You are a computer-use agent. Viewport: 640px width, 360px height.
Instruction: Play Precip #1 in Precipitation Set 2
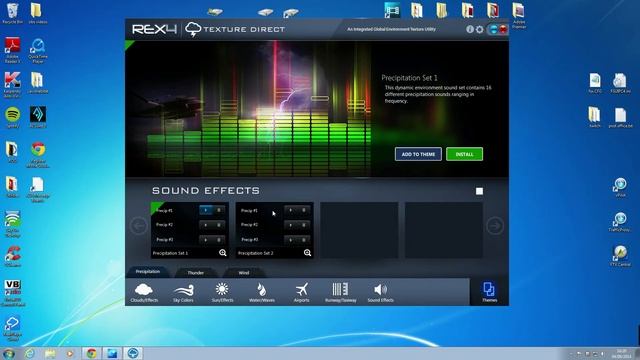291,210
